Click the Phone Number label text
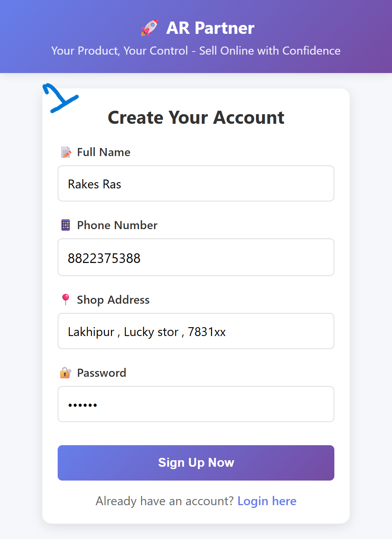392x539 pixels. 117,225
